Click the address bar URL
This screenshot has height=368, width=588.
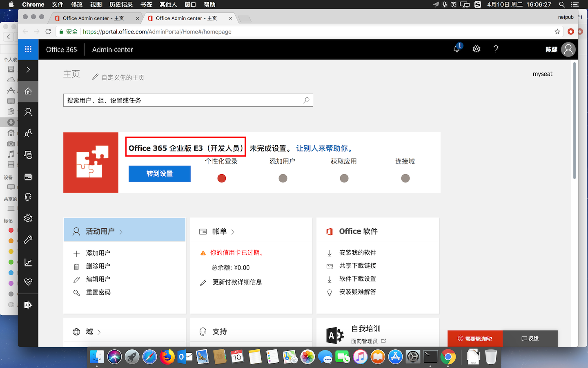click(x=157, y=31)
